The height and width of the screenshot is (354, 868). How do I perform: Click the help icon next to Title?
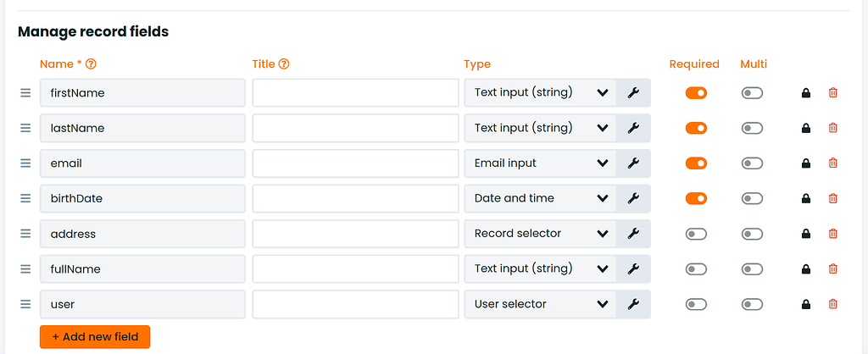(x=284, y=64)
